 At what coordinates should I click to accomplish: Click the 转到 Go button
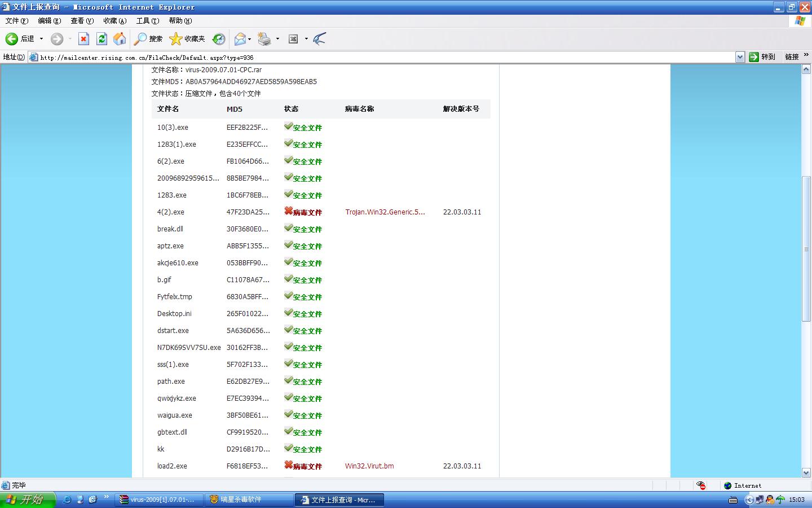[762, 57]
